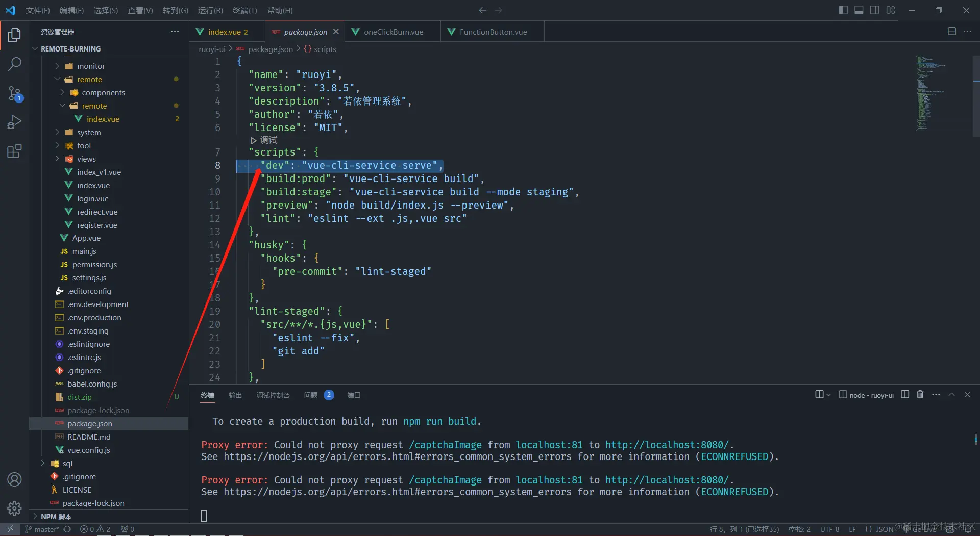Open the Manage gear in the activity bar
This screenshot has width=980, height=536.
point(14,508)
